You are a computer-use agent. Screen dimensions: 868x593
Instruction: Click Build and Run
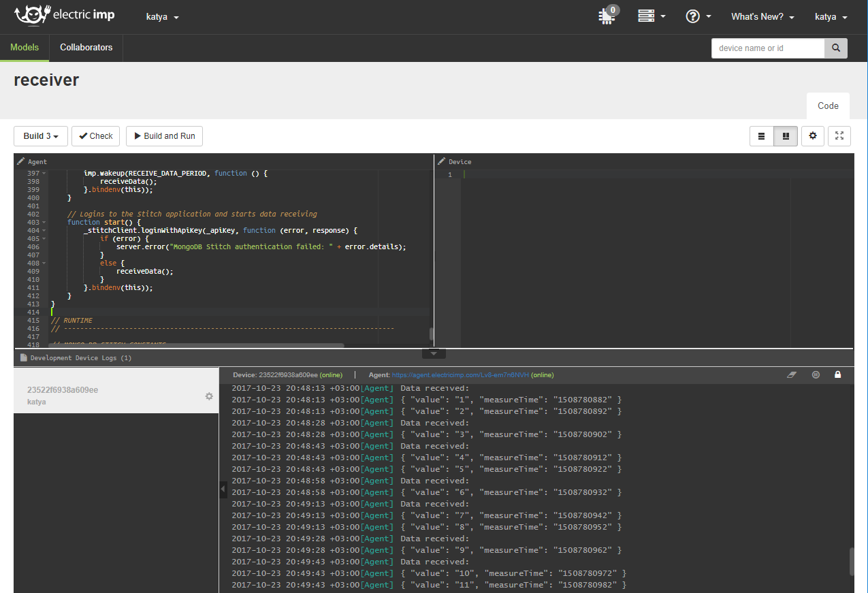tap(164, 136)
